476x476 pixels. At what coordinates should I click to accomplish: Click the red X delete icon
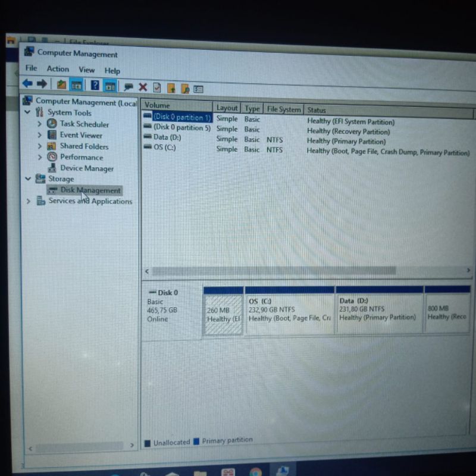pos(143,87)
